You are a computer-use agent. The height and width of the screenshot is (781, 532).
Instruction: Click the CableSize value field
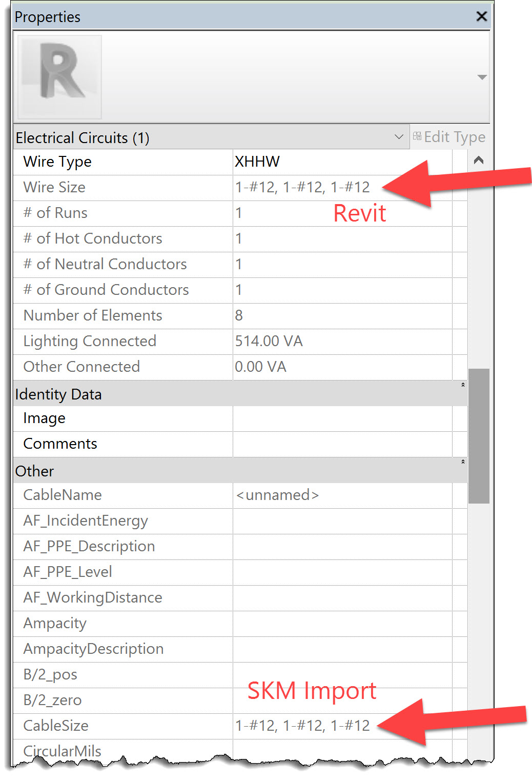[308, 725]
